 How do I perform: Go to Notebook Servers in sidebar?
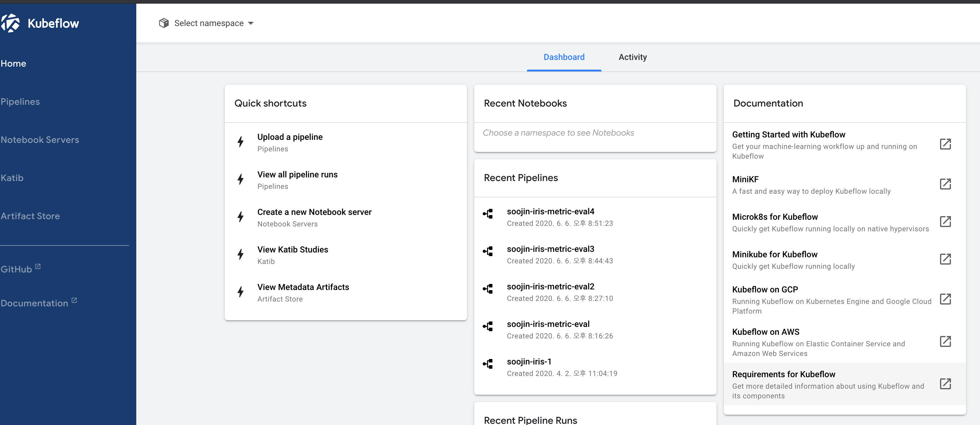(x=40, y=140)
